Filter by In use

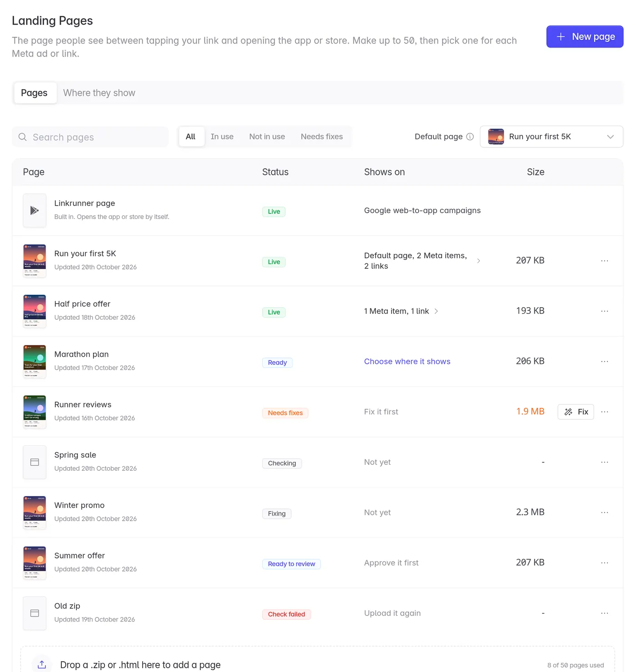[222, 137]
